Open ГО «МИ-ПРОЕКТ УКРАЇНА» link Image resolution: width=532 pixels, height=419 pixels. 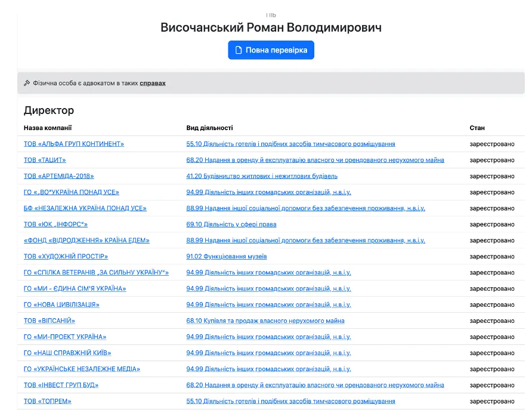(65, 337)
